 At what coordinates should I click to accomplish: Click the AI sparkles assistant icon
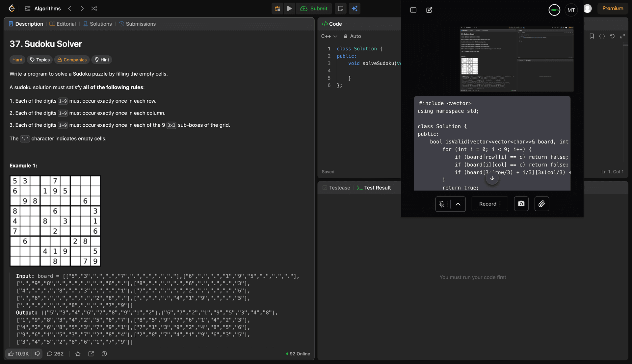(355, 9)
